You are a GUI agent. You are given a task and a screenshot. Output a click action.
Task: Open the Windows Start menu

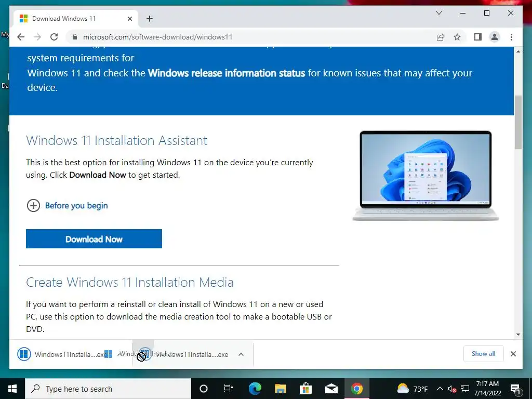pos(12,389)
